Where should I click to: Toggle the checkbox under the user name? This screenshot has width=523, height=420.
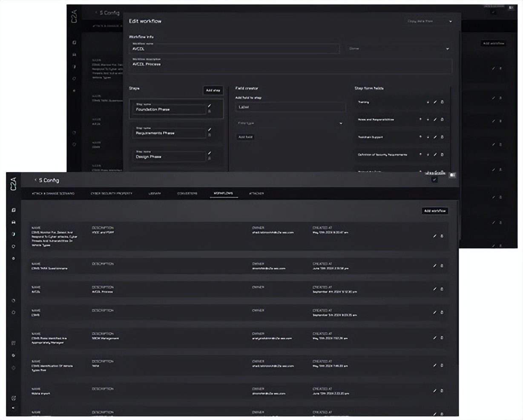point(434,180)
